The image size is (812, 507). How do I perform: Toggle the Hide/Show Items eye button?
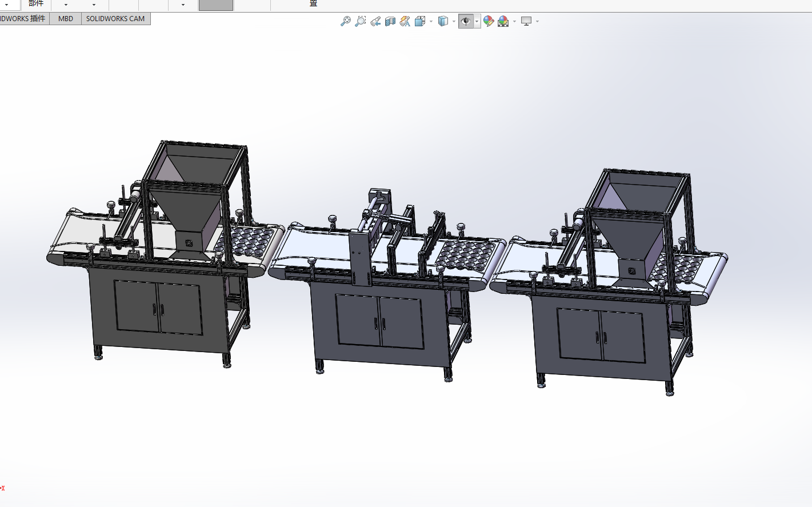tap(466, 21)
